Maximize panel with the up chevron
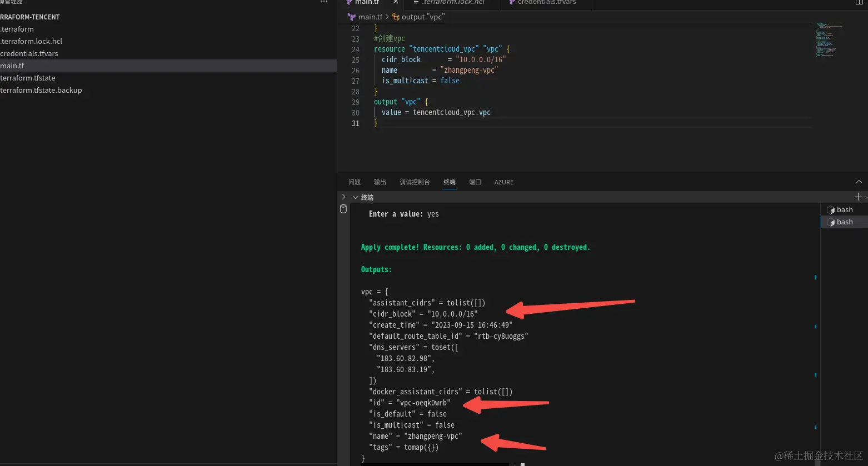Viewport: 868px width, 466px height. pos(859,182)
